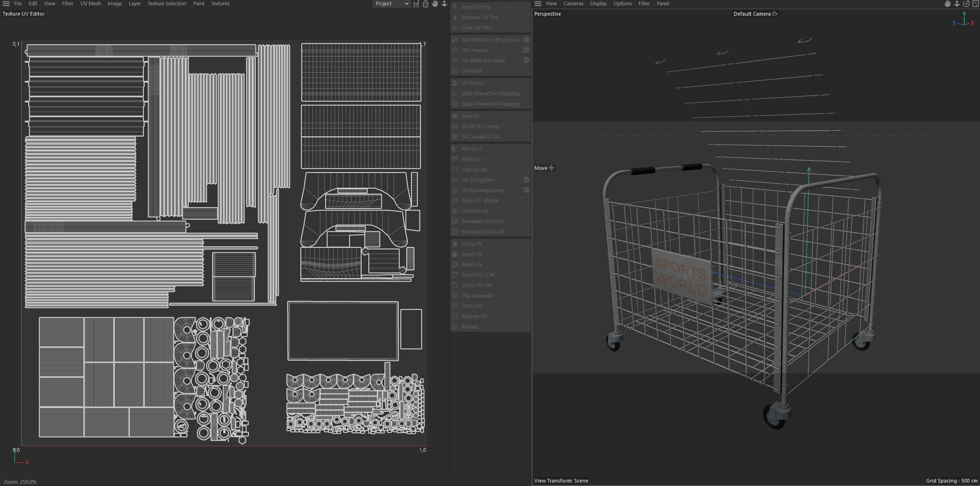Open the viewport Cameras menu
The height and width of the screenshot is (486, 980).
[573, 4]
